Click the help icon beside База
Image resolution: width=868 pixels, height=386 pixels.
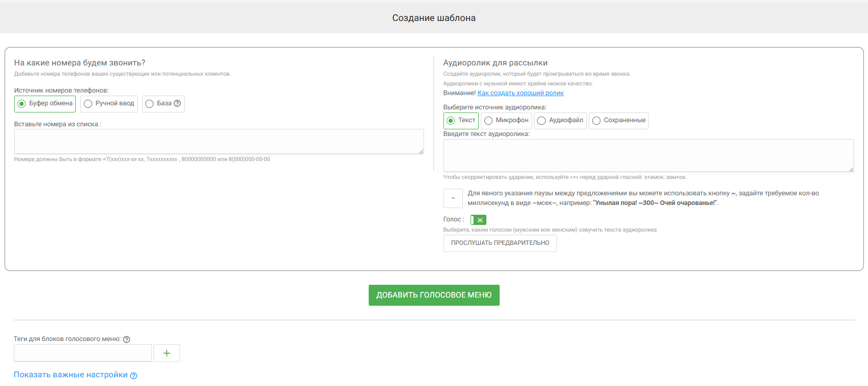pyautogui.click(x=177, y=103)
